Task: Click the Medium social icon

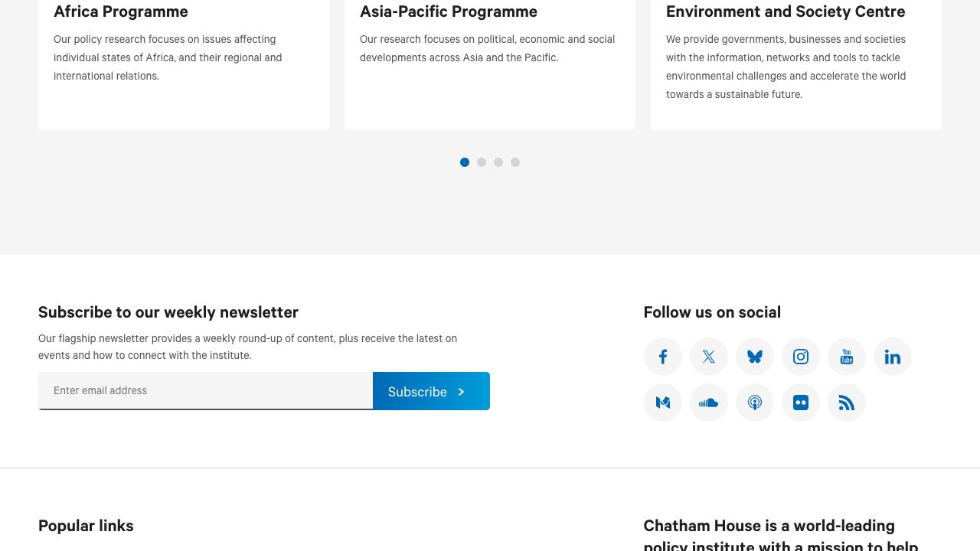Action: [663, 403]
